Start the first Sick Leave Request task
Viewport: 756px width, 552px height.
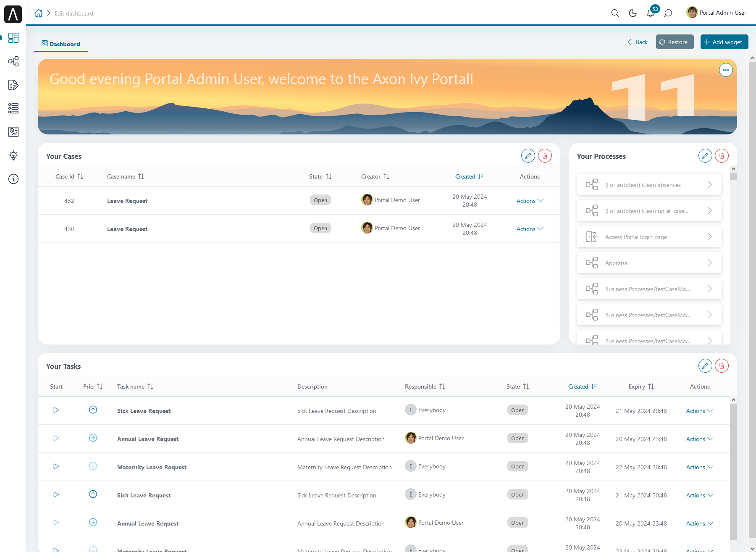56,410
